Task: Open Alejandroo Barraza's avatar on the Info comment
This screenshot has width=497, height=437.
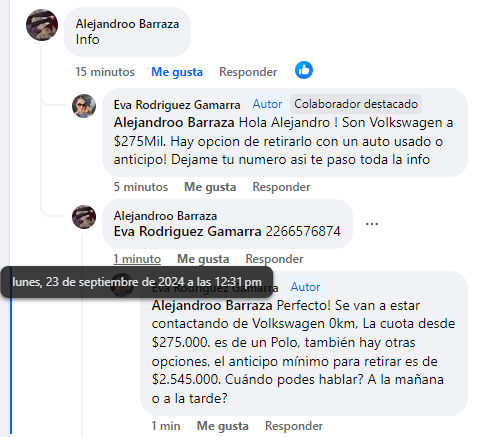Action: [42, 25]
